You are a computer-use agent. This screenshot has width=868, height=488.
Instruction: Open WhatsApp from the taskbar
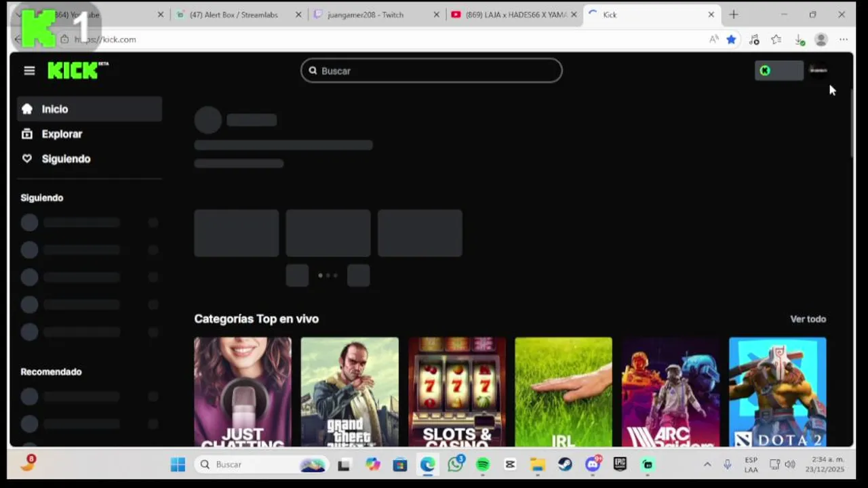456,464
